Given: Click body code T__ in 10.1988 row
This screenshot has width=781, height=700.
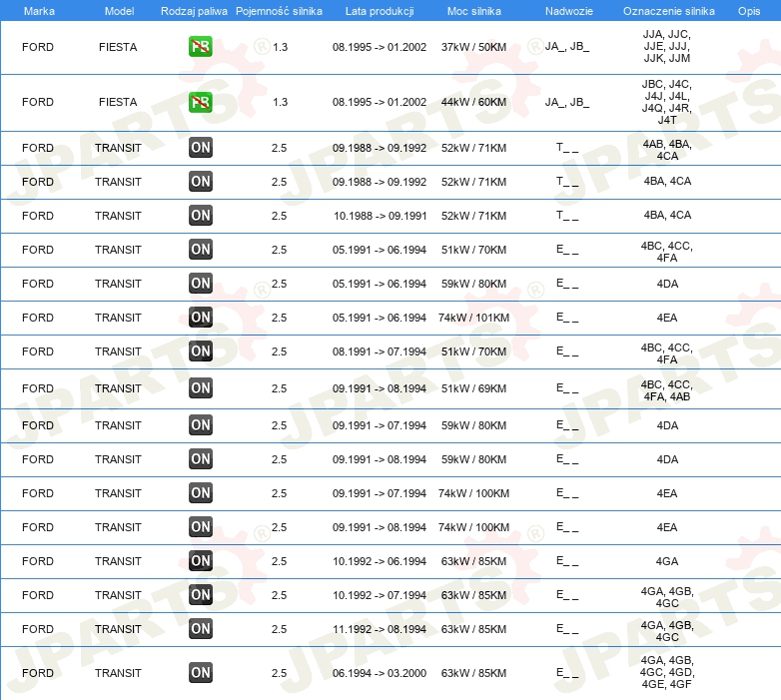Looking at the screenshot, I should pyautogui.click(x=567, y=216).
